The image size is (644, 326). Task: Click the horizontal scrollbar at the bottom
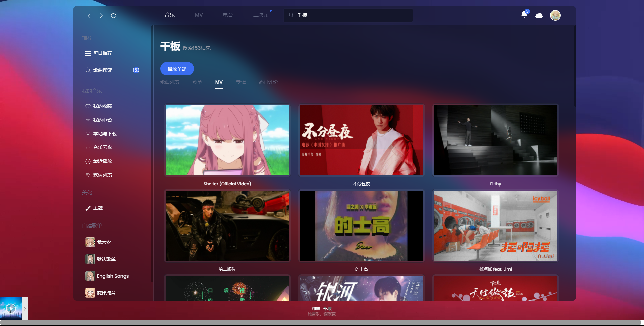click(x=321, y=322)
